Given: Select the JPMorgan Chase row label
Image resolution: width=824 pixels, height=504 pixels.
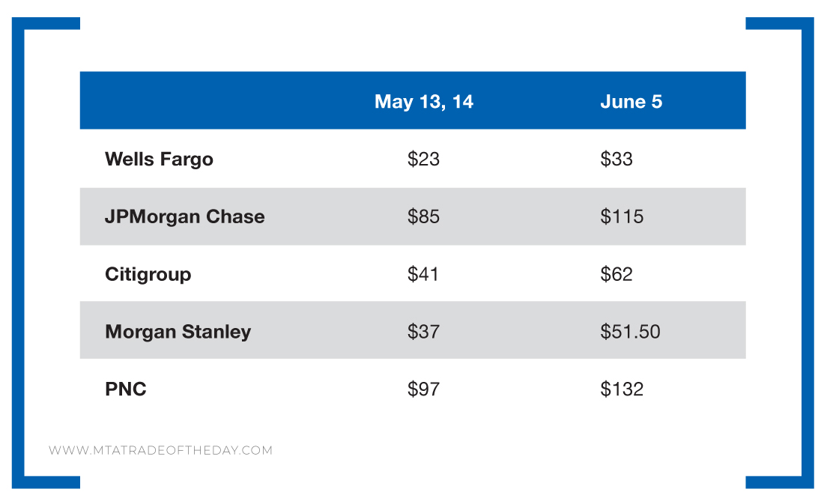Looking at the screenshot, I should click(184, 216).
